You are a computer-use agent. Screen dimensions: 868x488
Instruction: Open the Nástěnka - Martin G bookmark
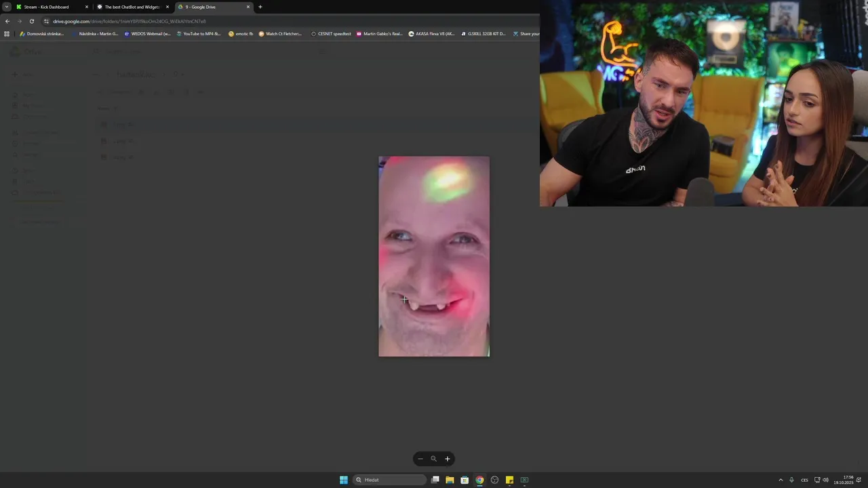pyautogui.click(x=95, y=33)
